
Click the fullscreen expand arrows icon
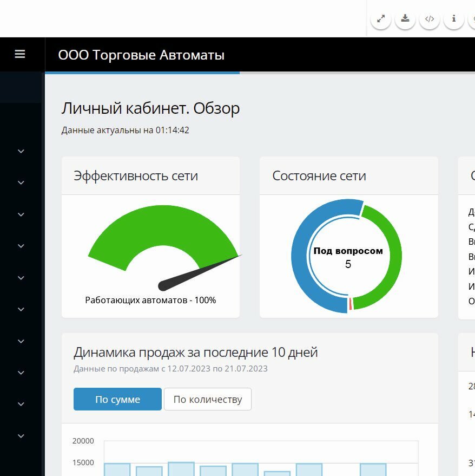[381, 19]
